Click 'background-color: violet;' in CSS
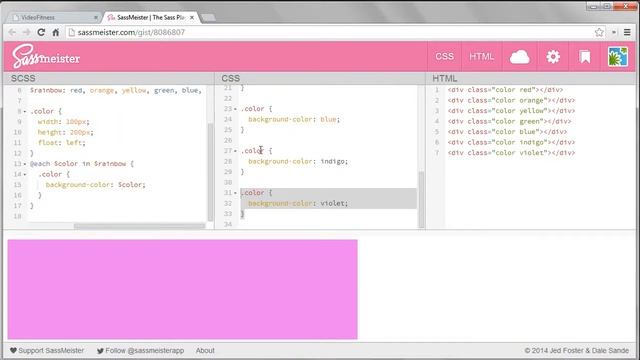The height and width of the screenshot is (360, 640). point(298,203)
